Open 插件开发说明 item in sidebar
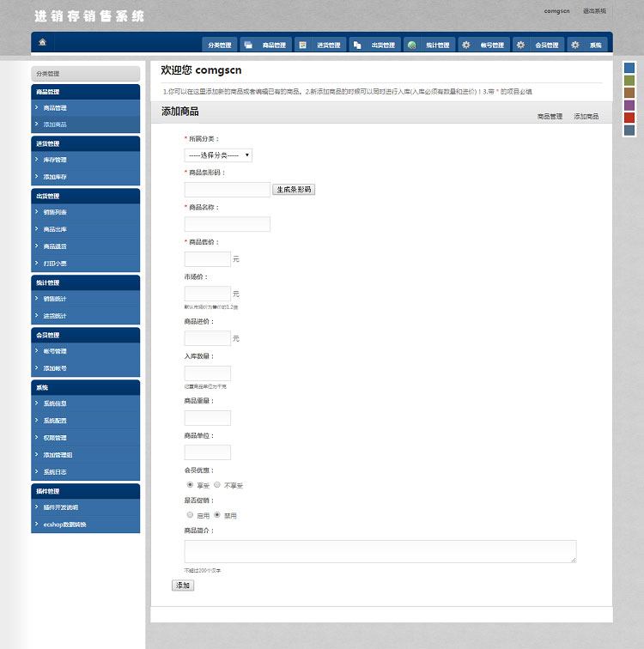 [86, 507]
